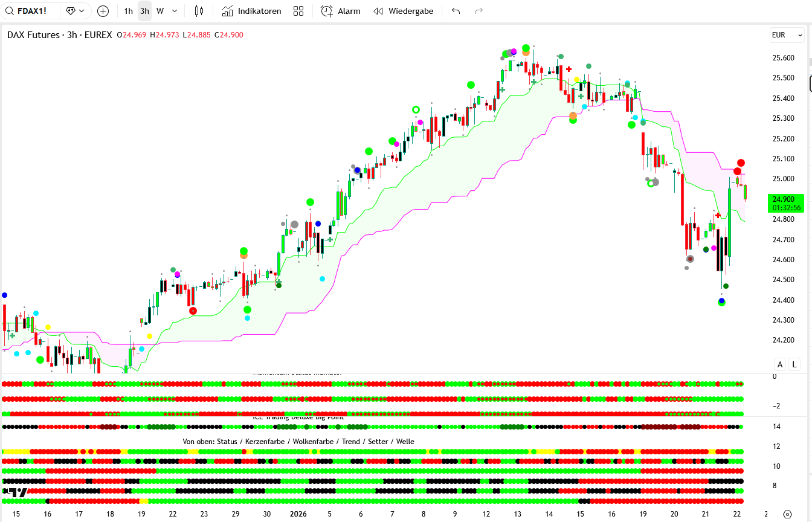Open the diamond plan dropdown
Screen dimensions: 812x522
[x=76, y=11]
